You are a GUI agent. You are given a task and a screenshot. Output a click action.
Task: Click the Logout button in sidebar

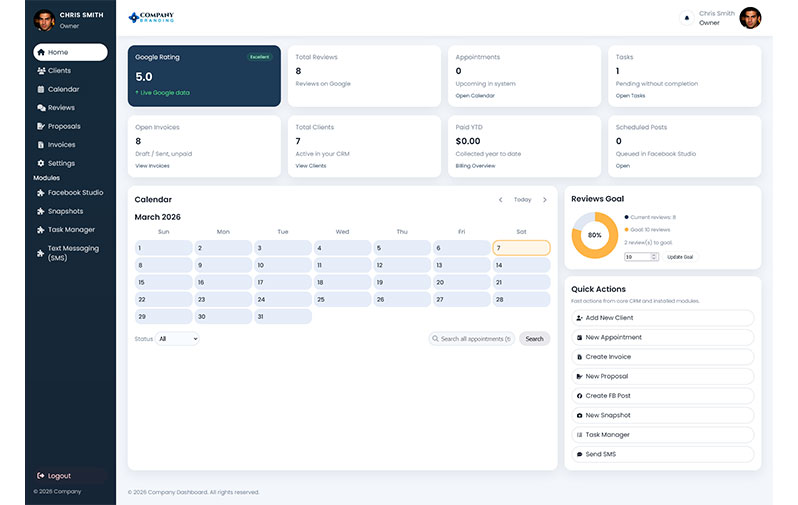point(58,476)
